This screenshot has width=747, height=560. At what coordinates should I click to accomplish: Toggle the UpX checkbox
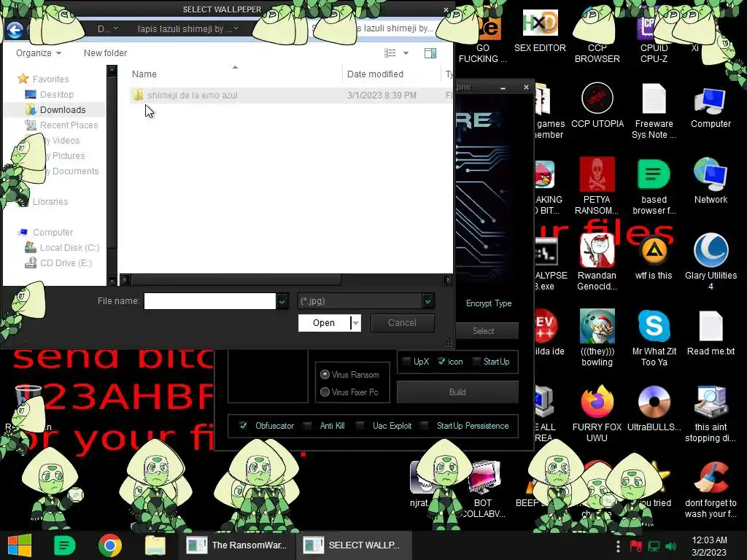point(406,362)
